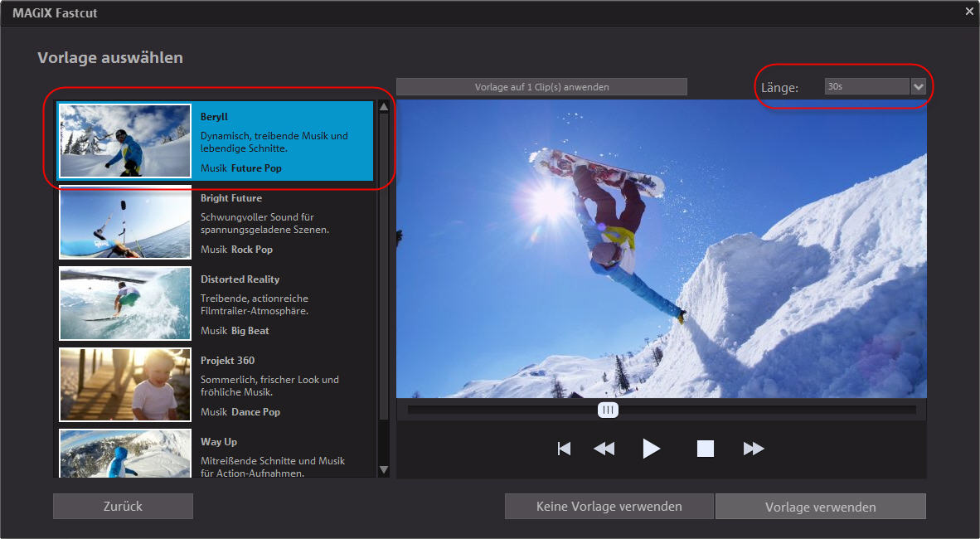The height and width of the screenshot is (539, 980).
Task: Open the Länge dropdown arrow
Action: [x=918, y=87]
